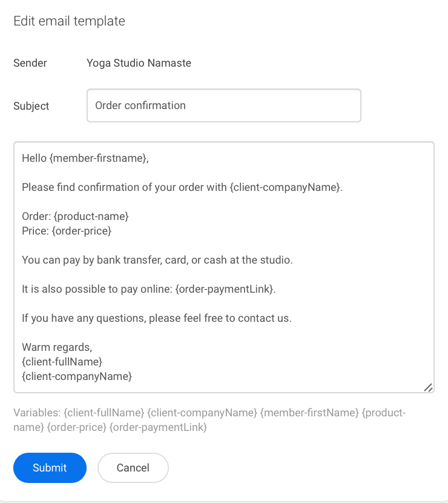The image size is (448, 503).
Task: Focus the Subject input field
Action: click(223, 105)
